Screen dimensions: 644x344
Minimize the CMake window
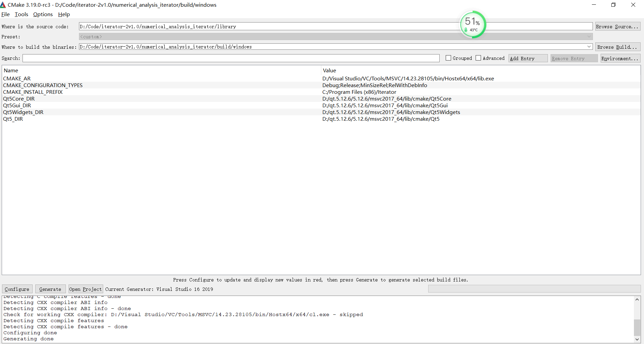click(594, 5)
